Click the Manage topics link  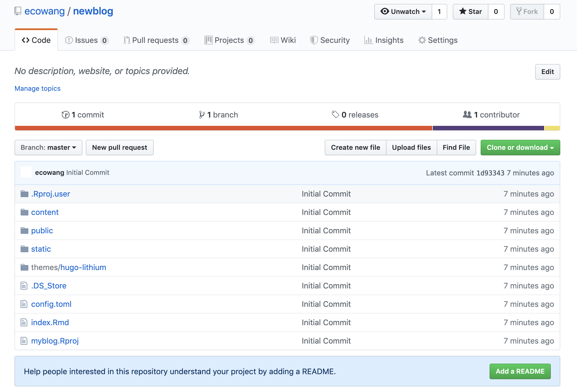click(x=38, y=89)
